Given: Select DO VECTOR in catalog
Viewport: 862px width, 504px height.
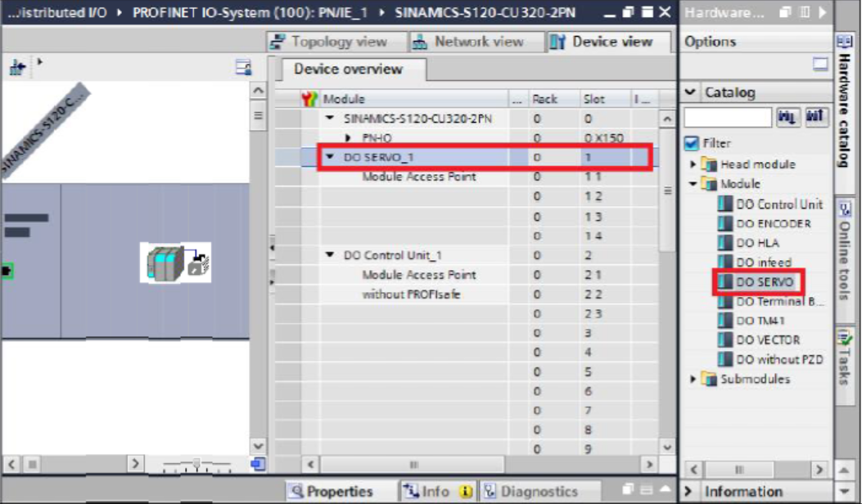Looking at the screenshot, I should (x=768, y=340).
